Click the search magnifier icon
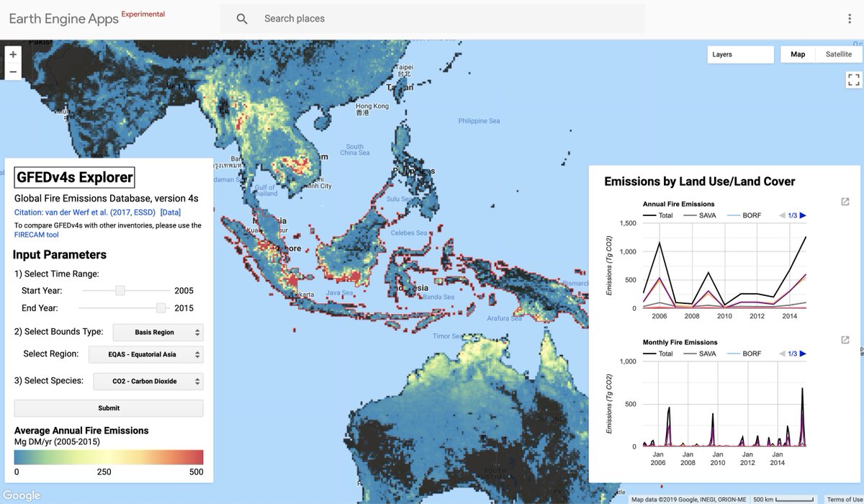This screenshot has width=864, height=504. (x=242, y=19)
